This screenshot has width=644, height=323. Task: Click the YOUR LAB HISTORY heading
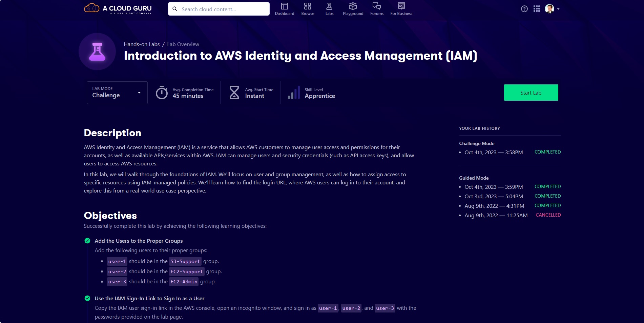point(479,128)
